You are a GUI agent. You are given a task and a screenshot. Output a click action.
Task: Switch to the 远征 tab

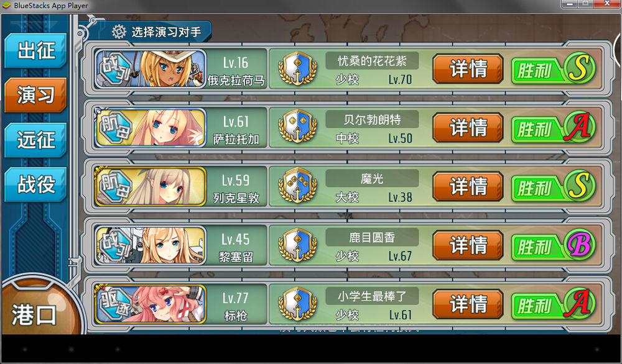35,140
